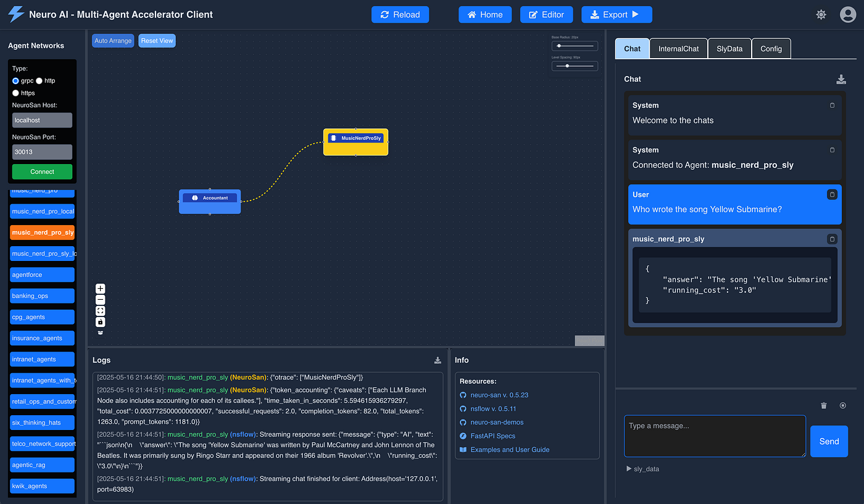Go to Home page
The image size is (864, 504).
coord(485,15)
